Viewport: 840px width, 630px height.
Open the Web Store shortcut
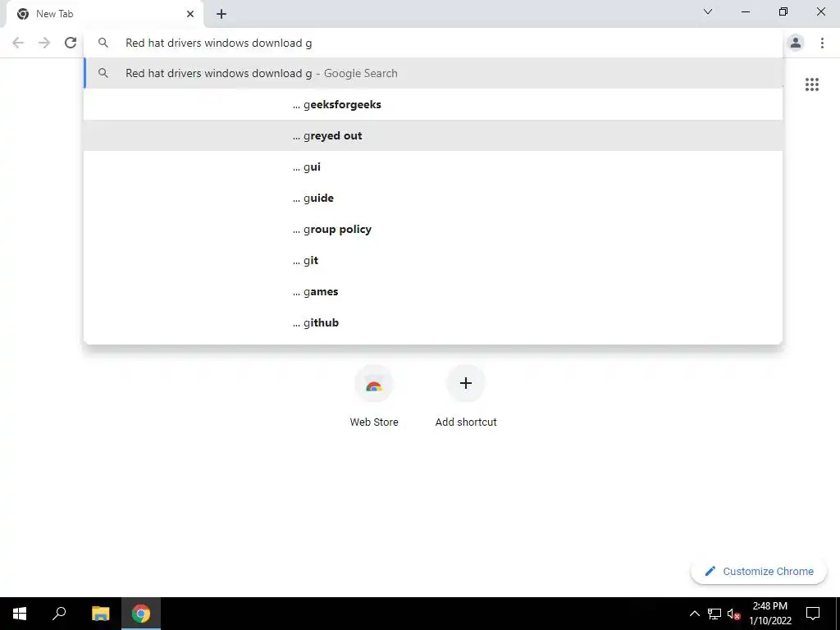coord(374,396)
